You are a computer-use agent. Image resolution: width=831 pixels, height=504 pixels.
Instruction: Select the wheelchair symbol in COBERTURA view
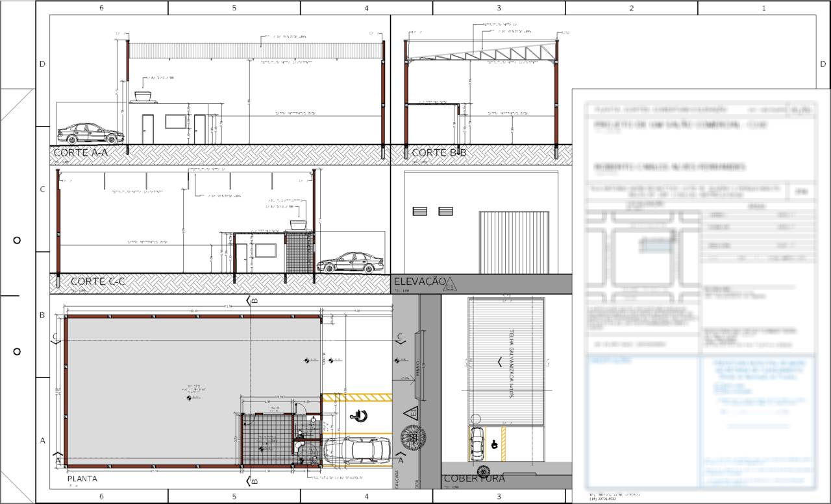[x=494, y=444]
